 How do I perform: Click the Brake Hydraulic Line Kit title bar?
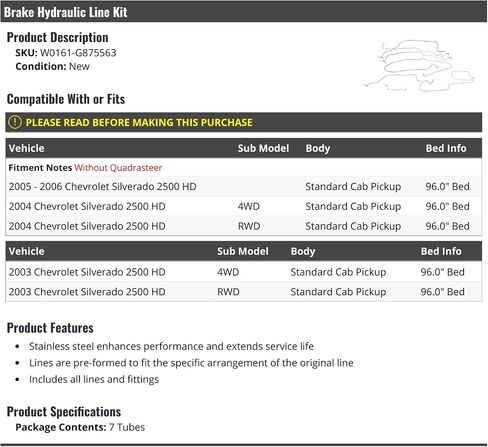point(244,12)
